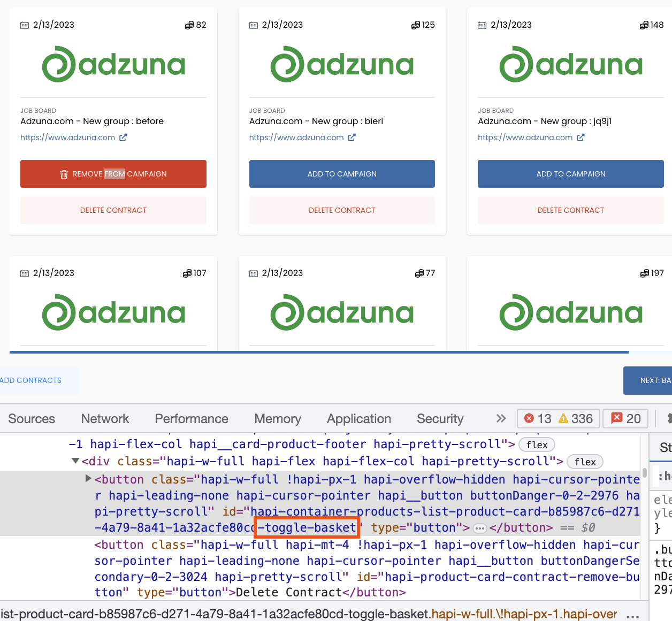
Task: Click Adzuna logo on the card showing 197
Action: point(571,312)
